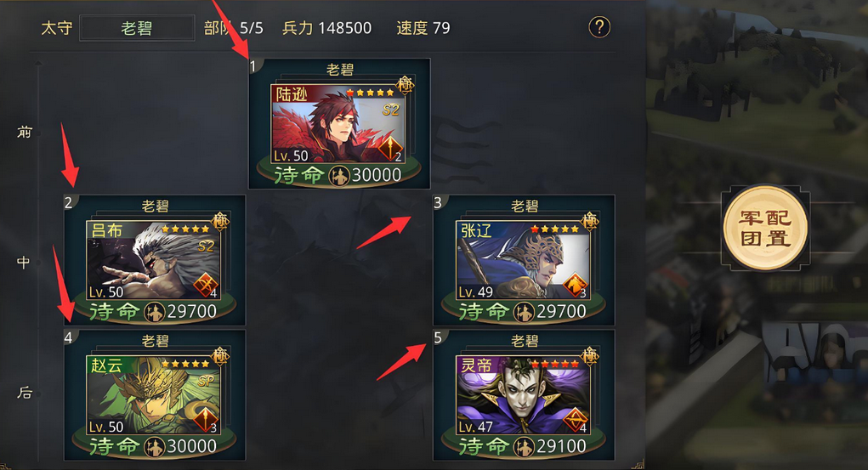Click the slot number 3 corner tag
Image resolution: width=868 pixels, height=470 pixels.
439,202
